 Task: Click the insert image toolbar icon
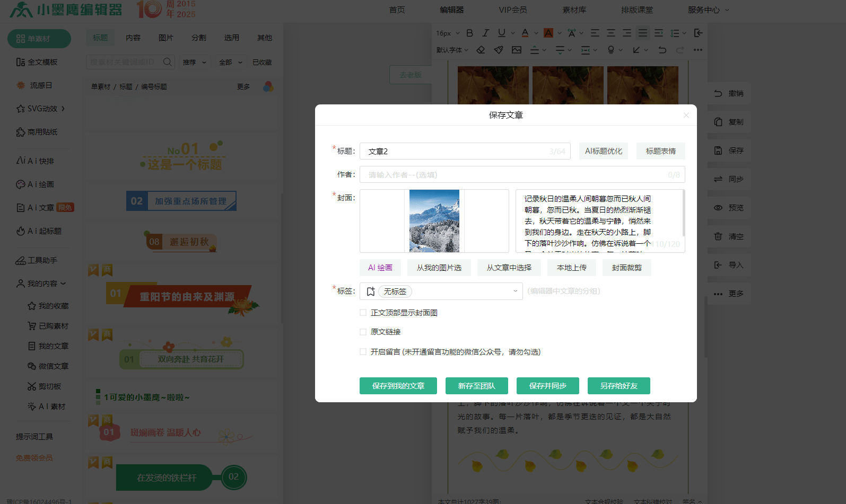516,50
